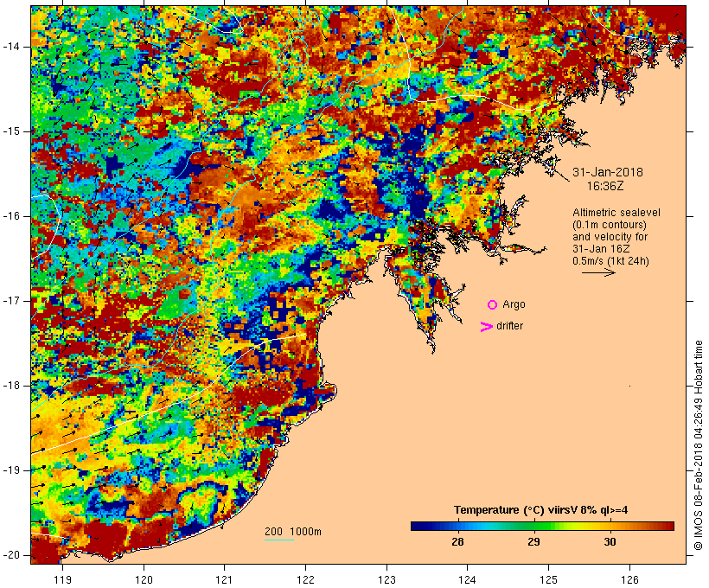Click the temperature color bar near 29

pos(534,526)
